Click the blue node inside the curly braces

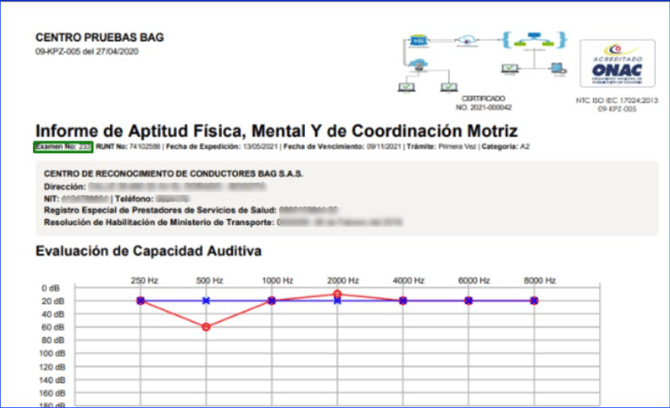pos(534,35)
